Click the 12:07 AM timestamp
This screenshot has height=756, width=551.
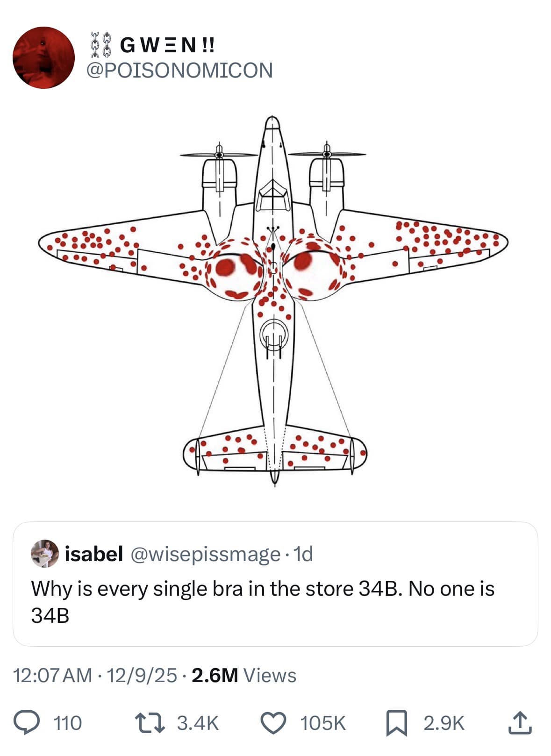click(x=53, y=675)
